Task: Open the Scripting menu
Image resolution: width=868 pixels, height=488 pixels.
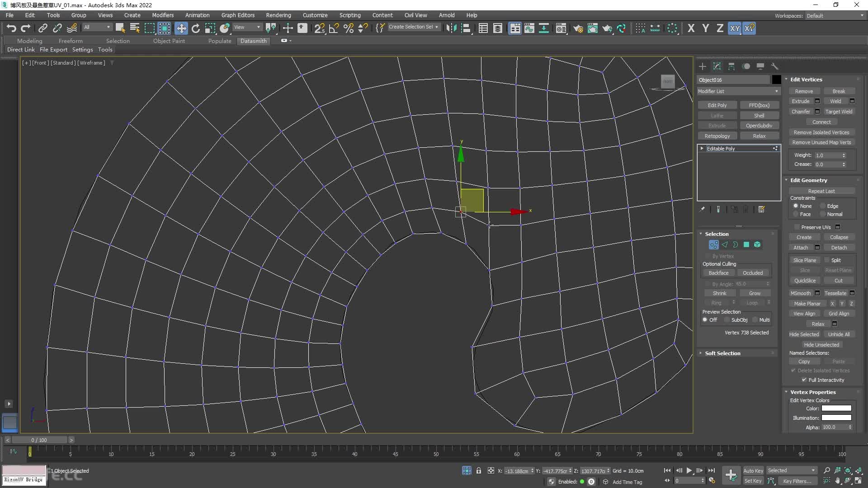Action: [350, 15]
